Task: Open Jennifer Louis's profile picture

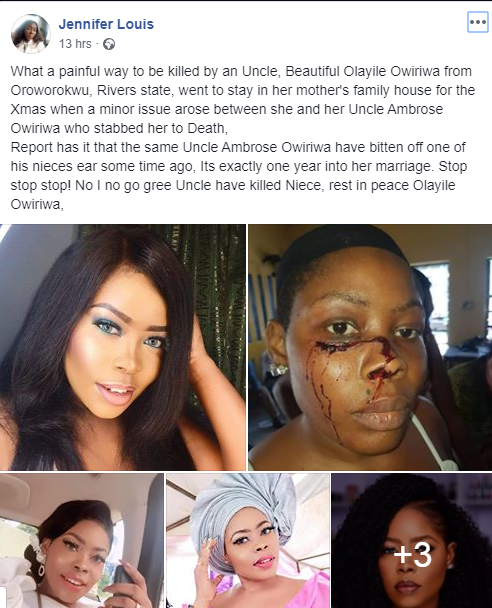Action: 30,34
